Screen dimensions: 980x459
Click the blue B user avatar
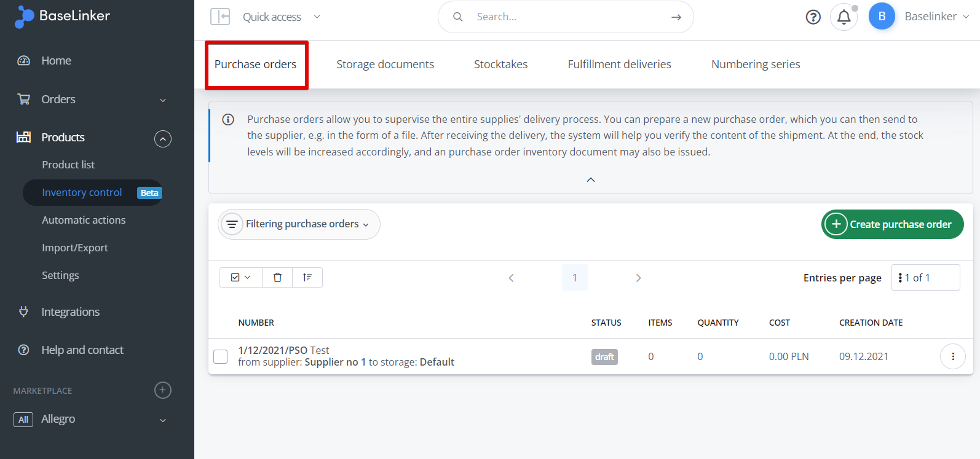[882, 17]
